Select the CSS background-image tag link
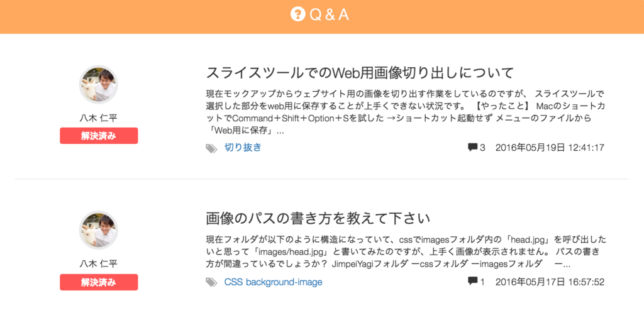644x313 pixels. pyautogui.click(x=273, y=282)
